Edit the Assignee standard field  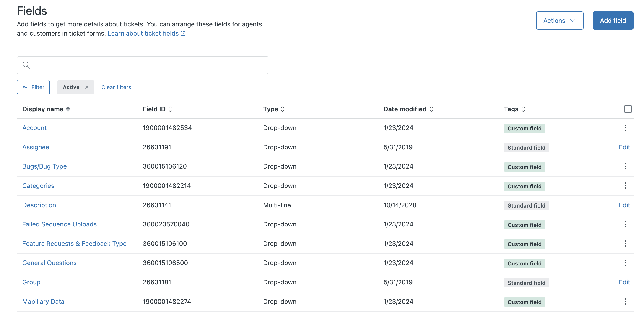624,147
